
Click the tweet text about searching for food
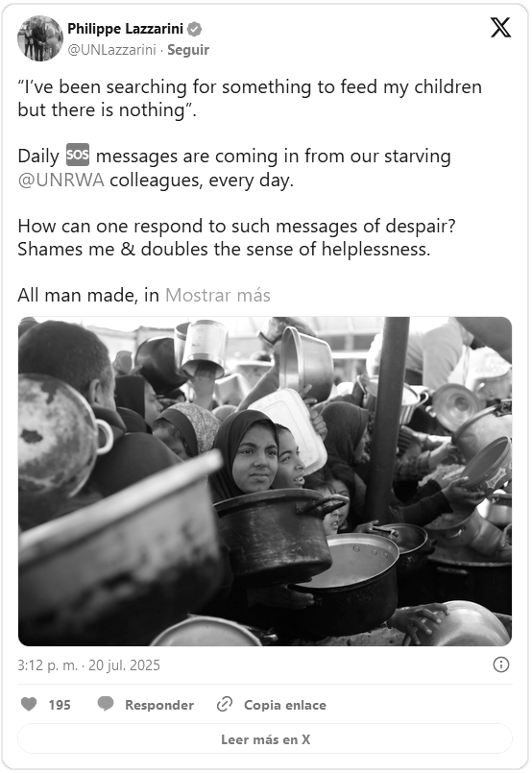[x=250, y=98]
